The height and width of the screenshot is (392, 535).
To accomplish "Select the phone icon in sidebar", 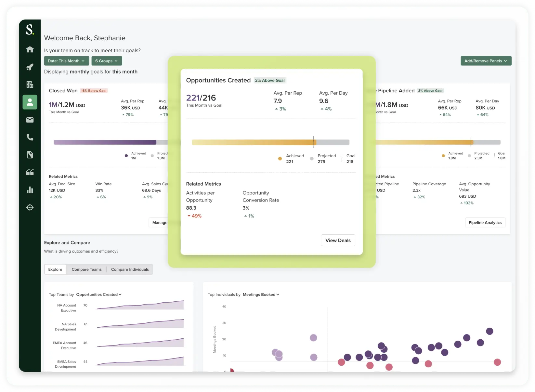I will pyautogui.click(x=30, y=137).
